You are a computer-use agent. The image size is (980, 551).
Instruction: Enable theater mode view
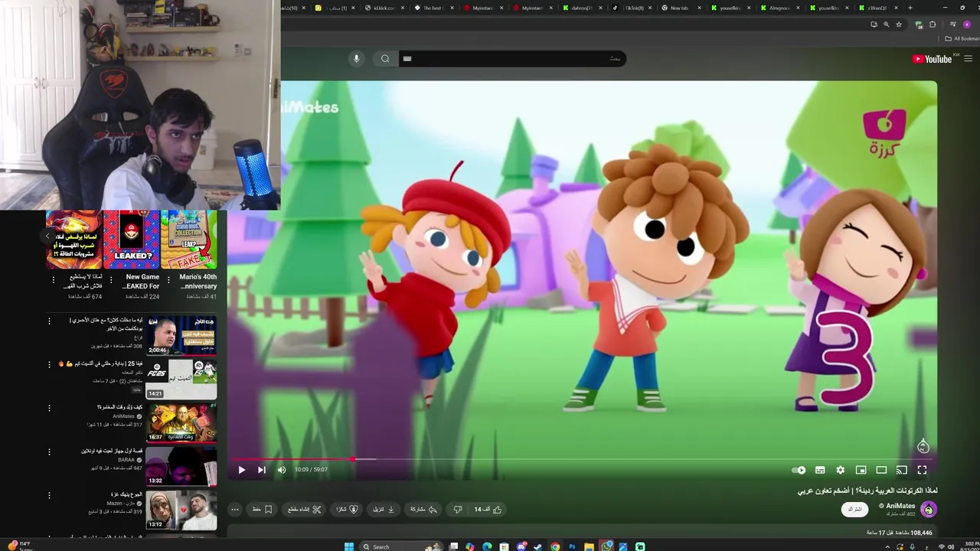click(881, 470)
